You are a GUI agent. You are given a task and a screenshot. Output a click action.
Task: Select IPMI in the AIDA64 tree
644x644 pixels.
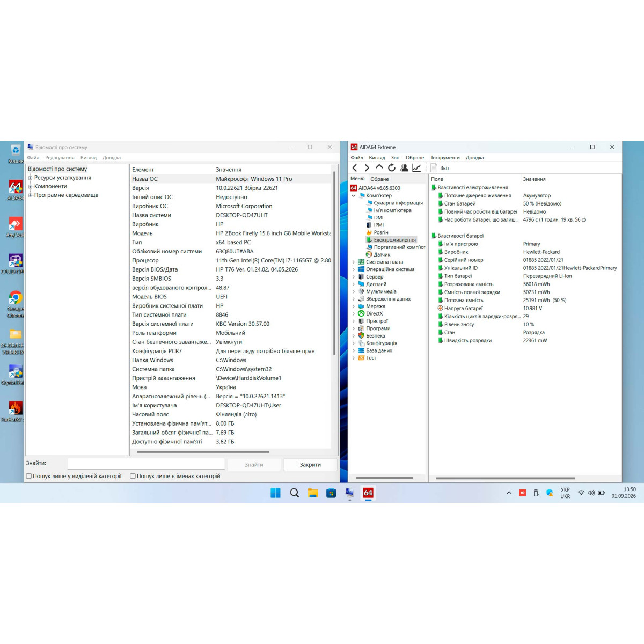pyautogui.click(x=379, y=225)
